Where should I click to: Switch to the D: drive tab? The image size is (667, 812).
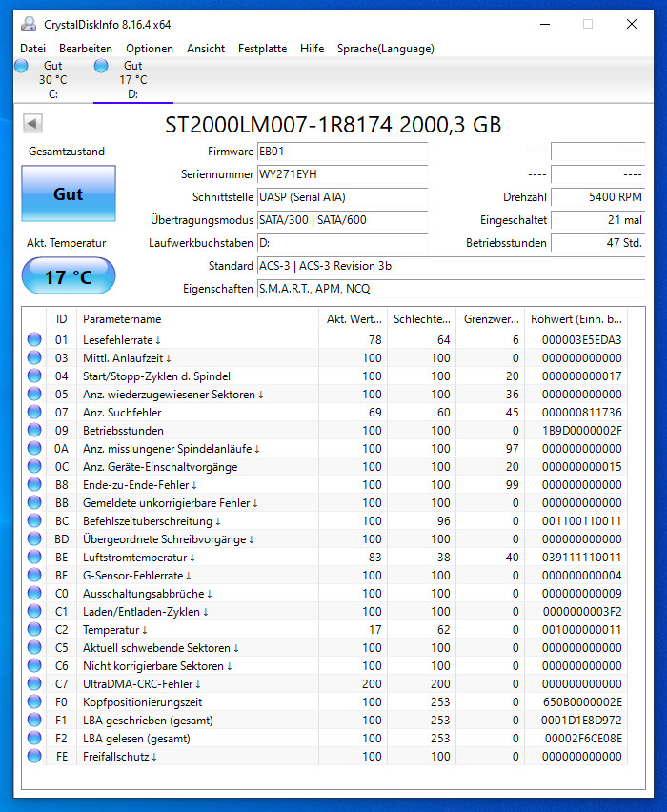click(x=133, y=80)
